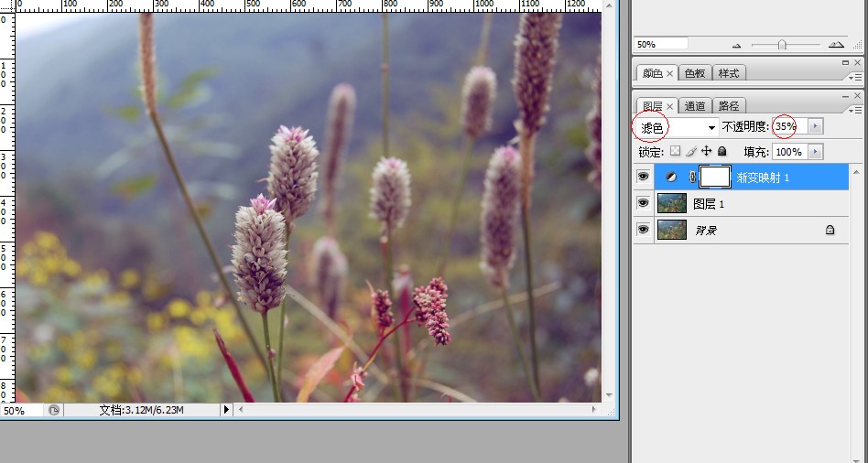Open the 样式 tab
Screen dimensions: 868x463
coord(728,73)
